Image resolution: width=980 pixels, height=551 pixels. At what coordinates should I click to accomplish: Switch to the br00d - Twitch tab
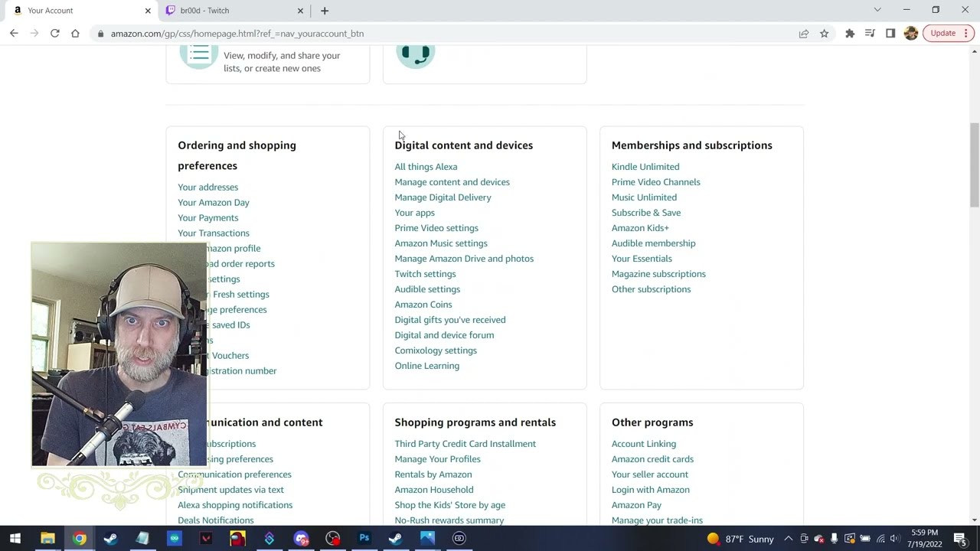pyautogui.click(x=234, y=11)
